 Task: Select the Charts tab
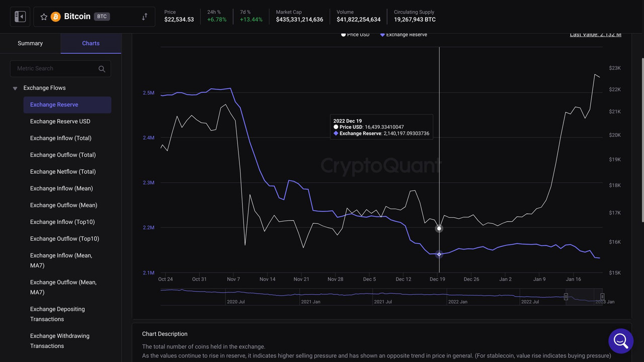pyautogui.click(x=91, y=43)
